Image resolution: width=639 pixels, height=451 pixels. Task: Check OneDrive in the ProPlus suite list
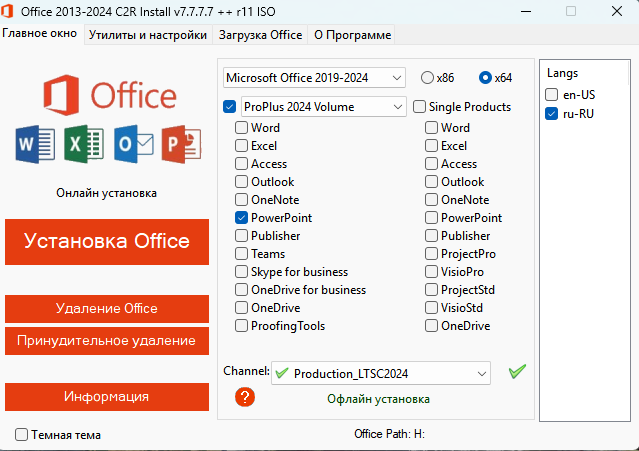click(x=241, y=308)
